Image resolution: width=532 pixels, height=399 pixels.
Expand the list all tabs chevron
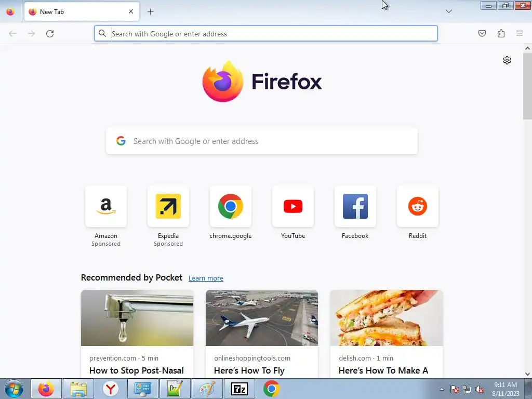coord(448,11)
